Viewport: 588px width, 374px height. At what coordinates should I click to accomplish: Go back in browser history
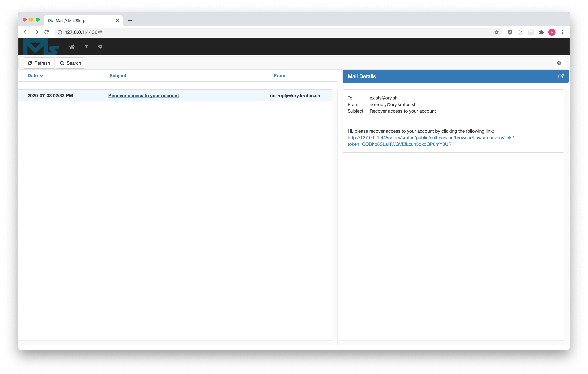tap(26, 32)
